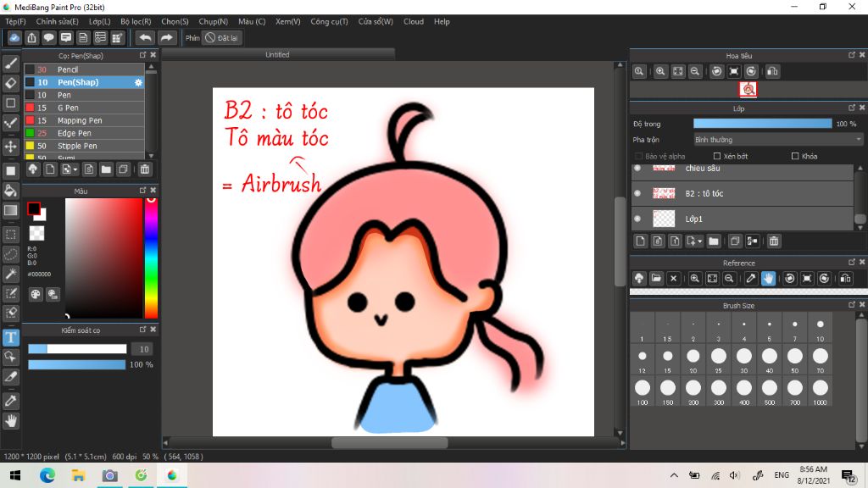Image resolution: width=868 pixels, height=488 pixels.
Task: Hide the 'B2 : tô tóc' layer
Action: click(x=637, y=193)
